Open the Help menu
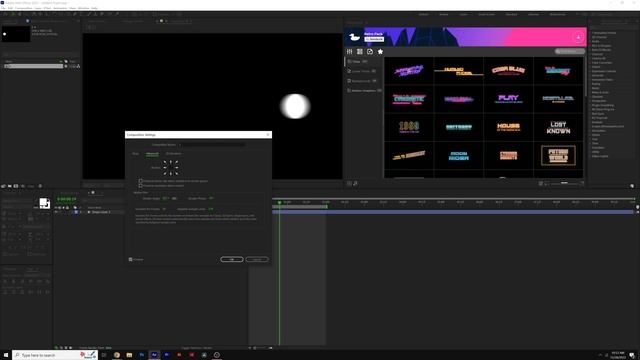The image size is (640, 360). pos(94,8)
